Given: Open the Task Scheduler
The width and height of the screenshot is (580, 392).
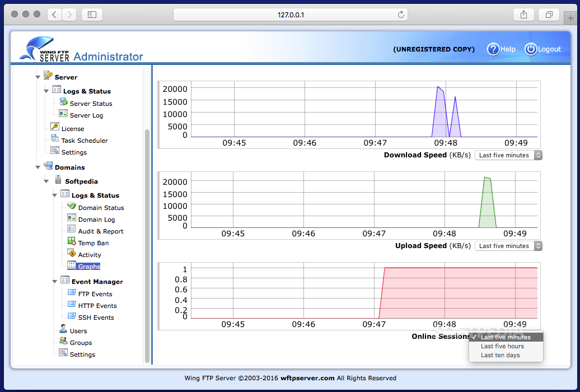Looking at the screenshot, I should (x=85, y=140).
